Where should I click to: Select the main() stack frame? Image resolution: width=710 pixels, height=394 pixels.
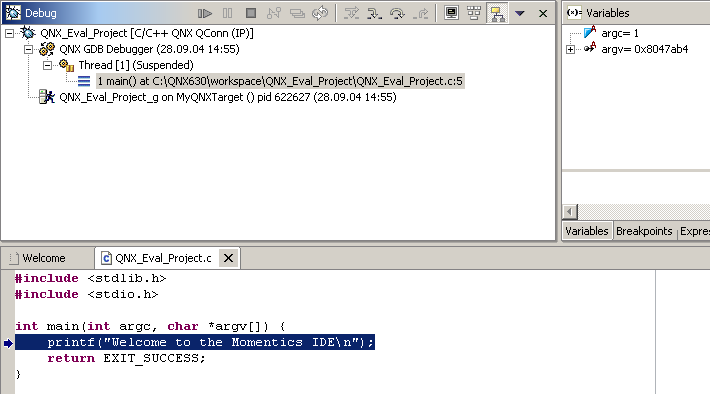tap(280, 82)
